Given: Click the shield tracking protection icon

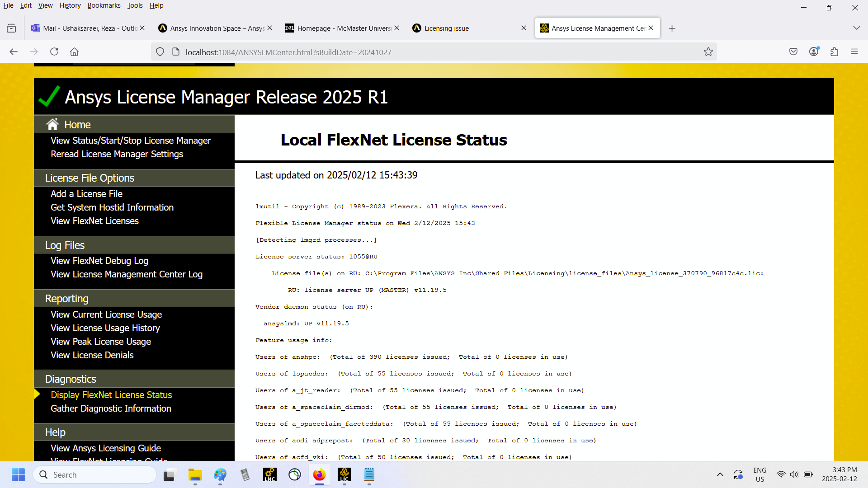Looking at the screenshot, I should coord(160,52).
